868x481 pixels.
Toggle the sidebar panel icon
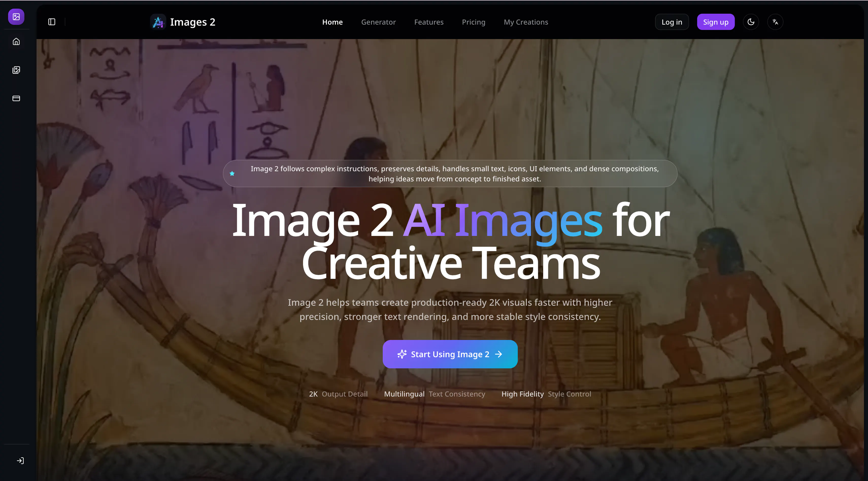click(x=52, y=22)
